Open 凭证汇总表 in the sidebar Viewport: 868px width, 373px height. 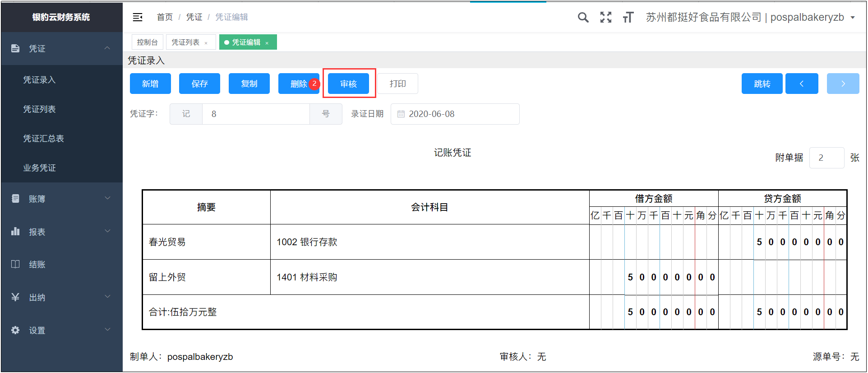coord(43,139)
